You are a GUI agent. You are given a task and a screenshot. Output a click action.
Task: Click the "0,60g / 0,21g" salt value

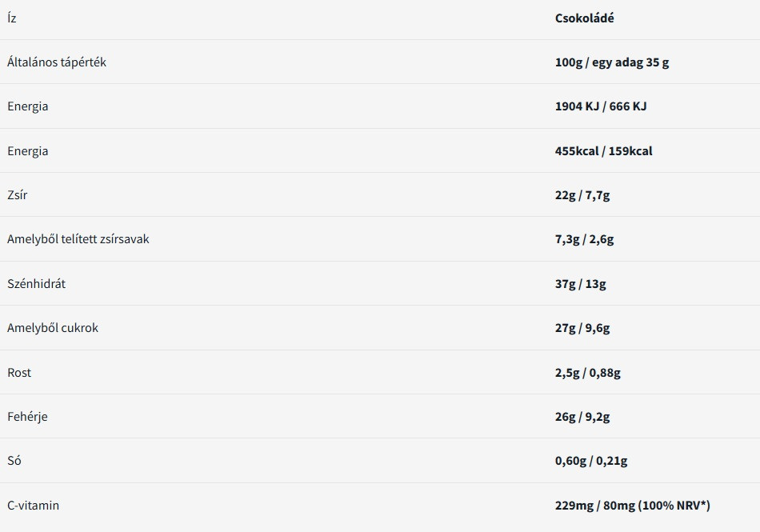point(590,461)
